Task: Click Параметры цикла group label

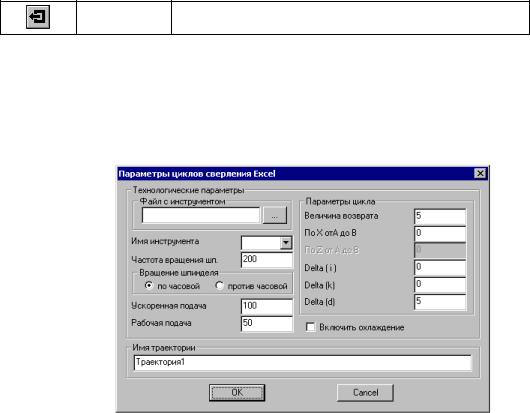Action: pos(340,201)
